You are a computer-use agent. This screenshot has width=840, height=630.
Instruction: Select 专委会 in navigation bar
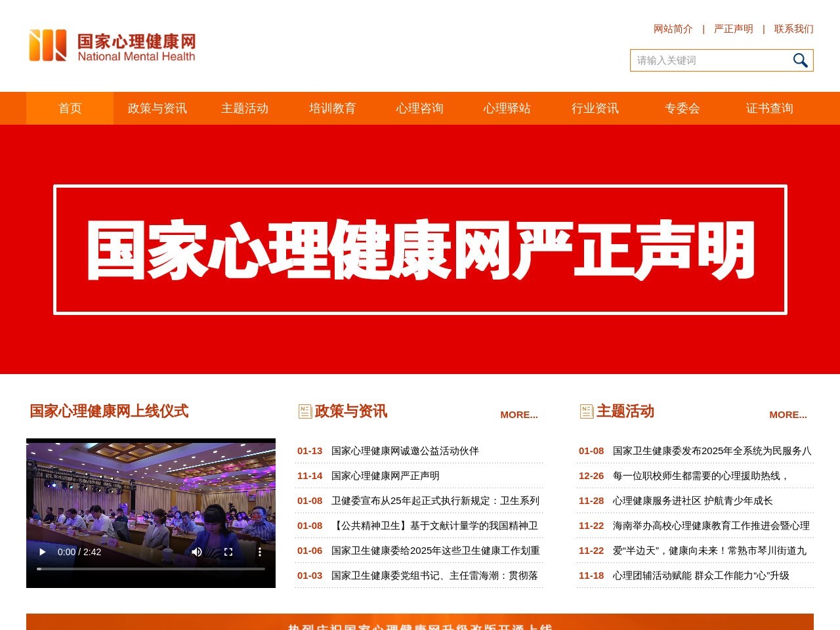click(682, 108)
